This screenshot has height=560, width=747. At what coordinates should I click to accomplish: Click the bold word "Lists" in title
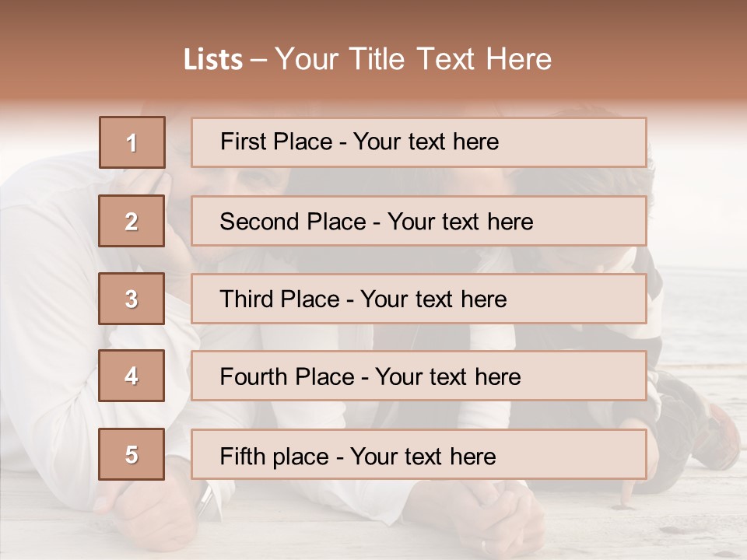click(x=213, y=60)
